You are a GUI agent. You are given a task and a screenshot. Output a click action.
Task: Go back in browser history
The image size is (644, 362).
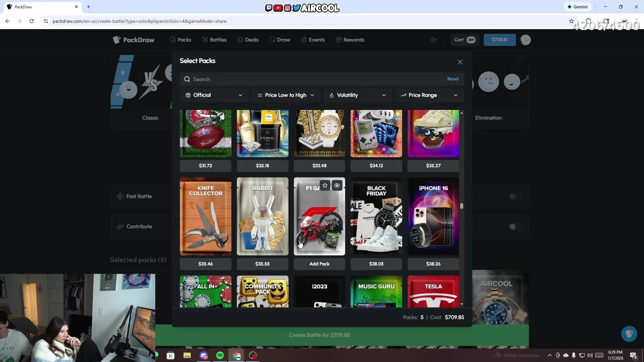pos(7,21)
